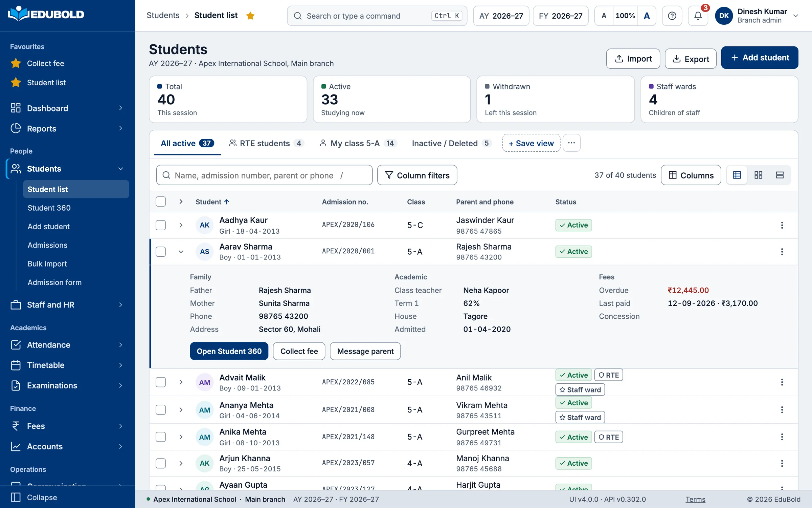Collapse Aarav Sharma's expanded row

pos(181,252)
